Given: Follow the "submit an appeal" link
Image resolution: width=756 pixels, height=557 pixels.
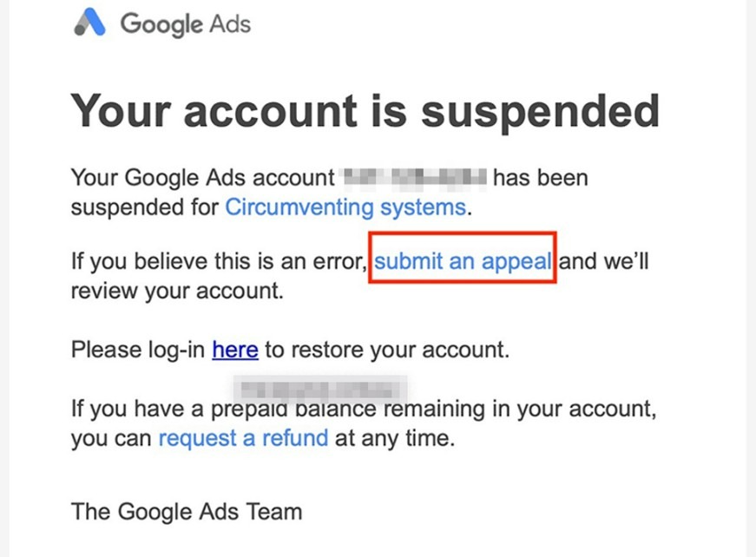Looking at the screenshot, I should [x=463, y=260].
